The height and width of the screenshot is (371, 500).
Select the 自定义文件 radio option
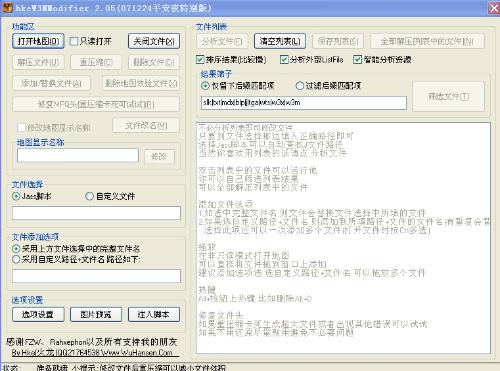[89, 196]
